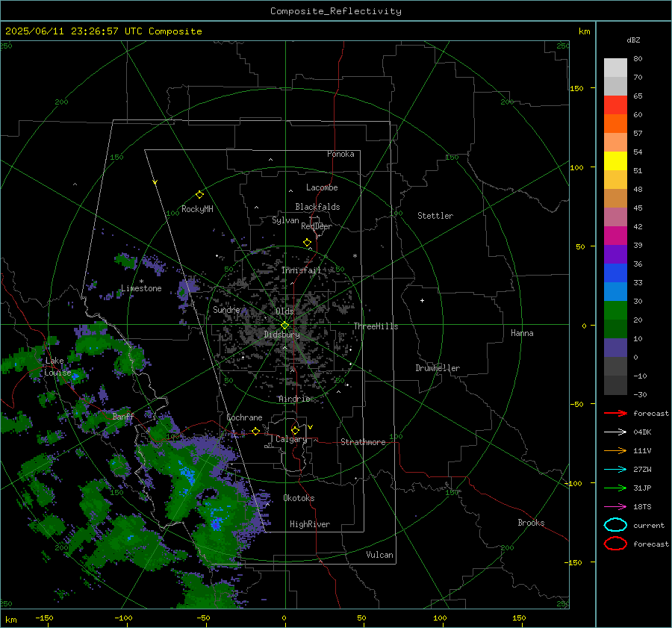Image resolution: width=672 pixels, height=628 pixels.
Task: Select the Lacombe label on the map
Action: coord(322,187)
